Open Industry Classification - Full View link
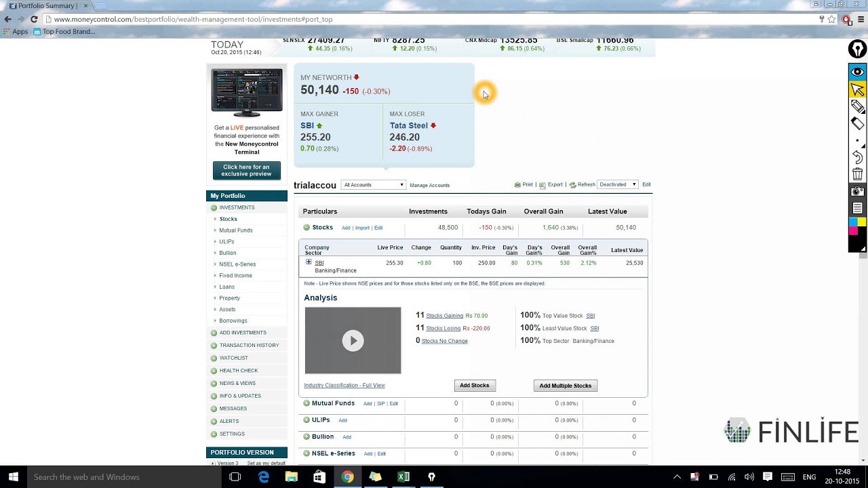This screenshot has height=488, width=868. click(344, 386)
